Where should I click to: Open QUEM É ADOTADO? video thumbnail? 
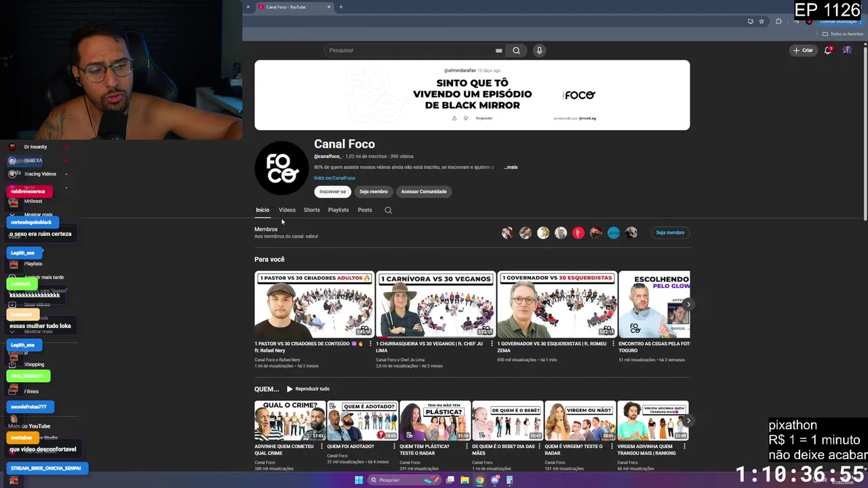pos(362,421)
